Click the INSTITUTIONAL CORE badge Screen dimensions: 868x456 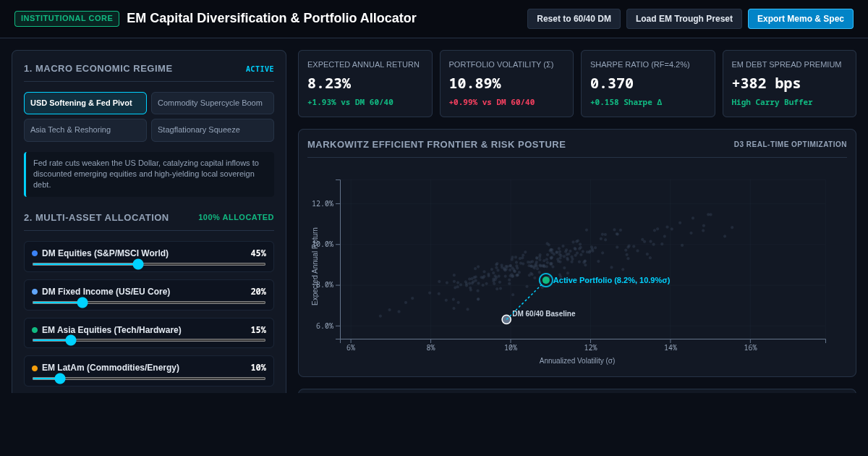point(67,19)
